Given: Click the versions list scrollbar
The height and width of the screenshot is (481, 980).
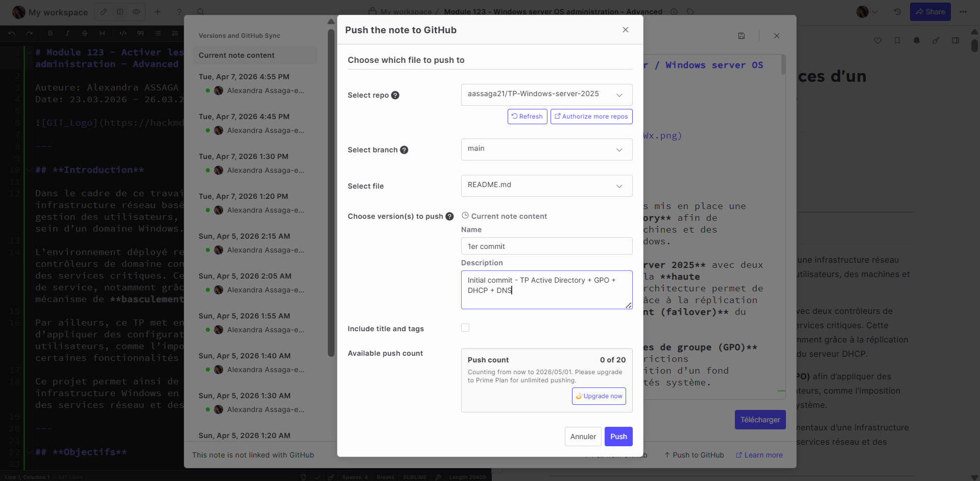Looking at the screenshot, I should [331, 193].
